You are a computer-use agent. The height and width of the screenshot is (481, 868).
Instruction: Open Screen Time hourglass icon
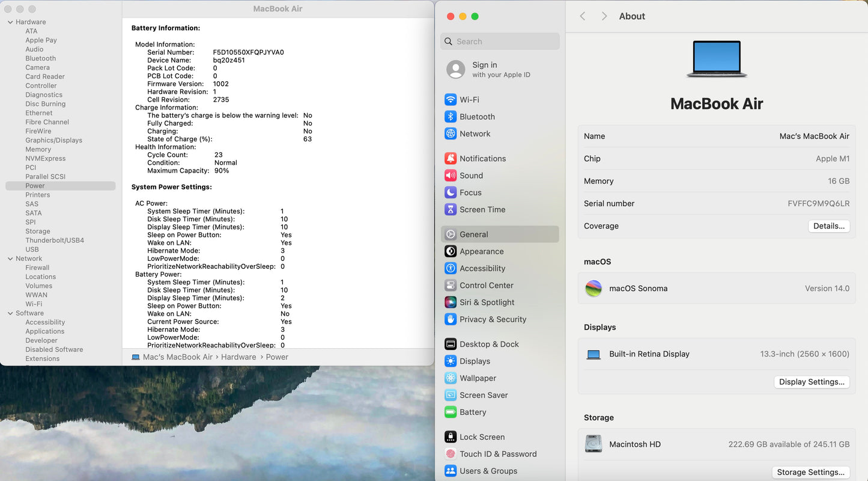coord(450,210)
